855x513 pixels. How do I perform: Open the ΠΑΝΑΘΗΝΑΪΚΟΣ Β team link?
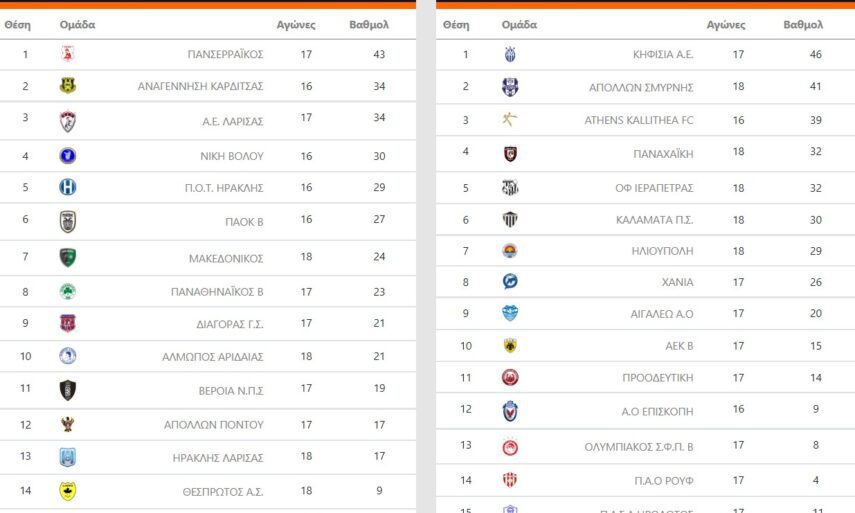coord(217,292)
